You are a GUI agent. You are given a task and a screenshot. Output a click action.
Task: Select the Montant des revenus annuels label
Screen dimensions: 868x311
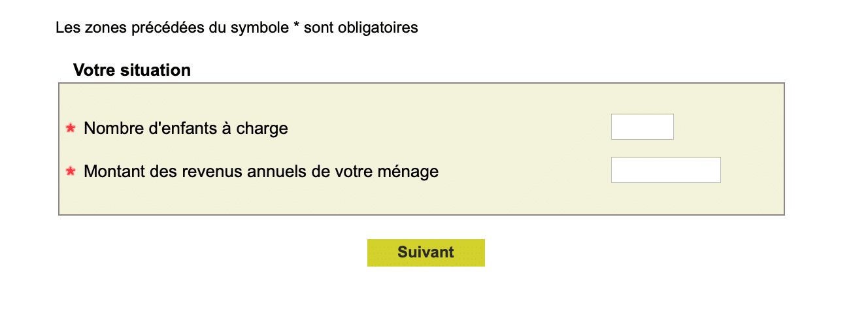pyautogui.click(x=261, y=172)
